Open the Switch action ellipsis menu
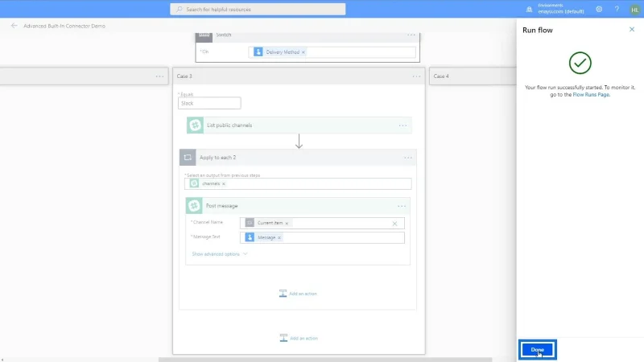The image size is (644, 362). click(x=411, y=35)
